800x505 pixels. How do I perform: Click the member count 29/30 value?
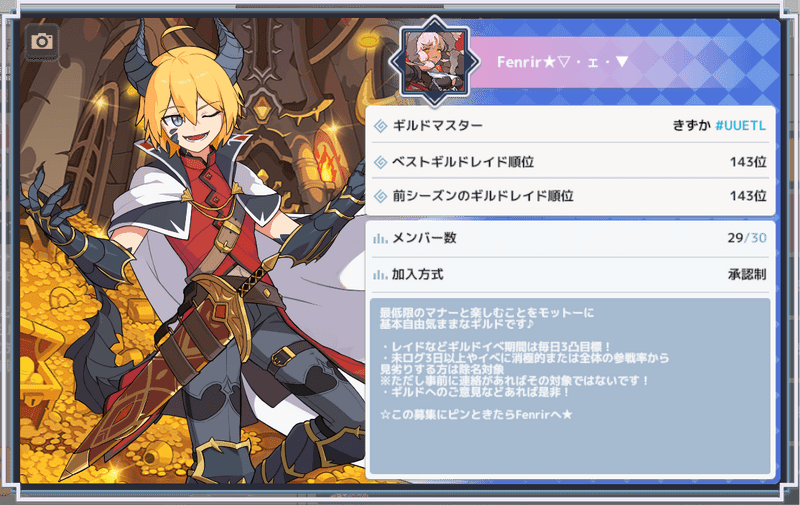click(747, 238)
